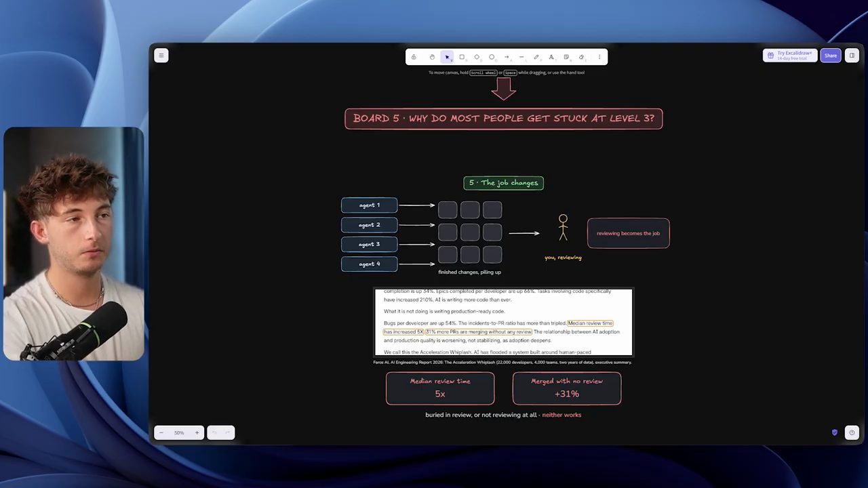Toggle the keep-tool-active lock icon

414,57
